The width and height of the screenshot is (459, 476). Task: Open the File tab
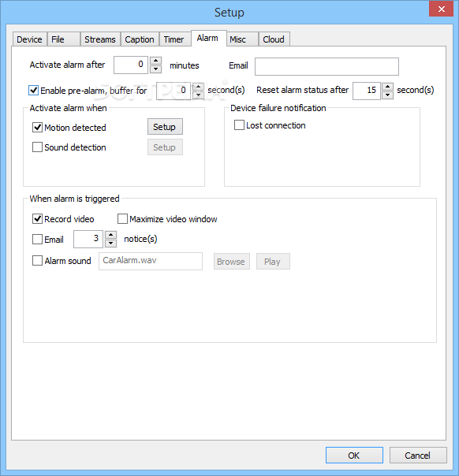[64, 39]
